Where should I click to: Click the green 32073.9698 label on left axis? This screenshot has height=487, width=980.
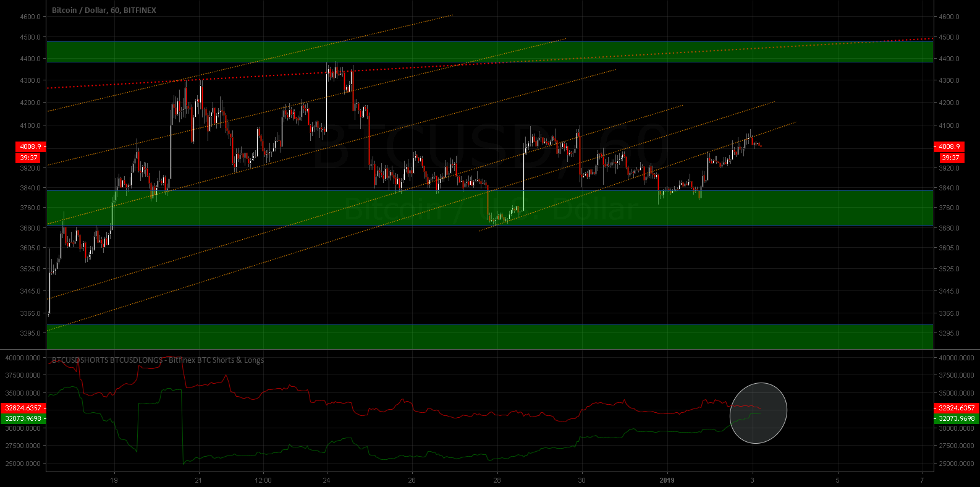click(23, 418)
